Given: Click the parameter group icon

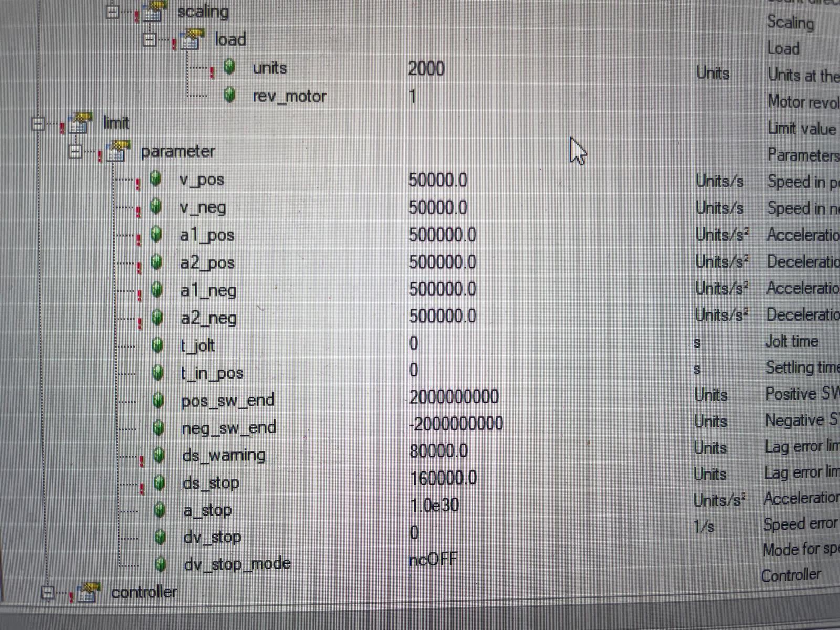Looking at the screenshot, I should click(118, 151).
